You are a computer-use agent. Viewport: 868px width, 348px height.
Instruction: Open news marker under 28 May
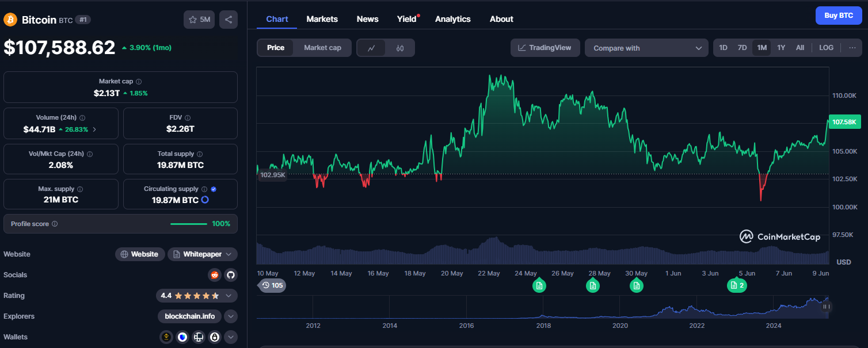point(592,285)
